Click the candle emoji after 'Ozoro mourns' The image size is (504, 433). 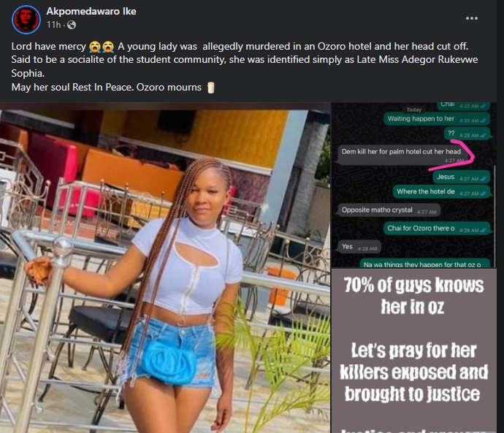[210, 88]
